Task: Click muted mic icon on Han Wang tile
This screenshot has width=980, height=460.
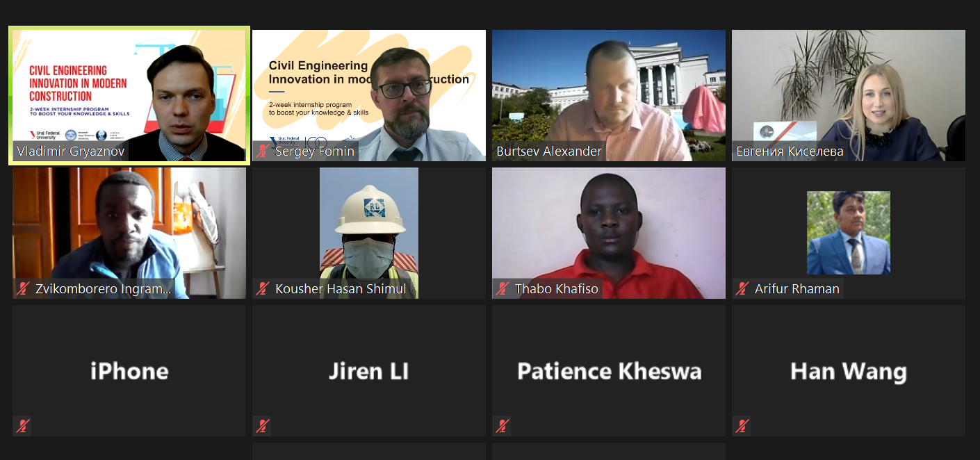Action: pyautogui.click(x=742, y=426)
